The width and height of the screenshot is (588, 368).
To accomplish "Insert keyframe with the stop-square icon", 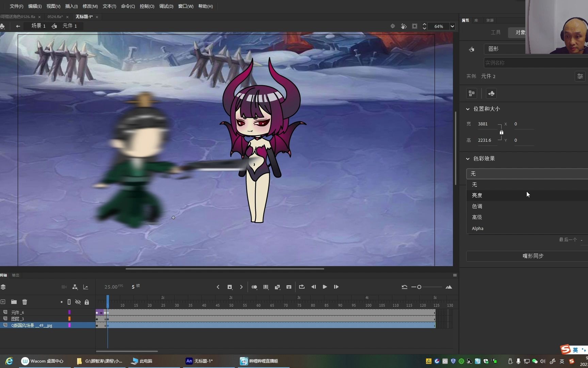I will pyautogui.click(x=230, y=287).
